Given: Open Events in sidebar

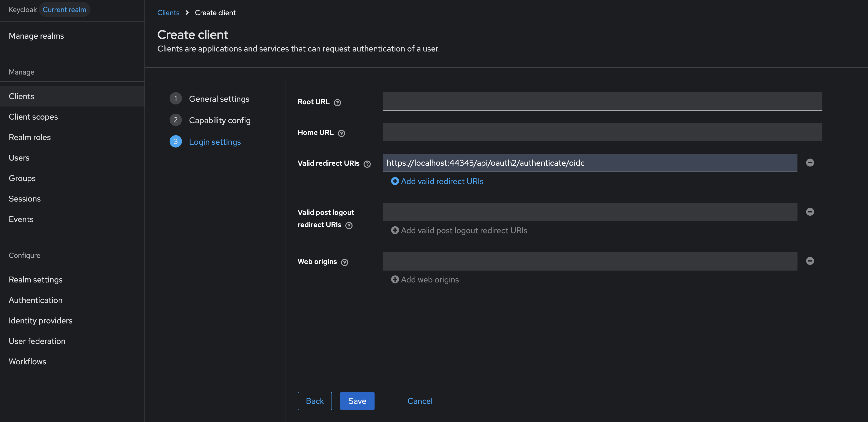Looking at the screenshot, I should 72,220.
